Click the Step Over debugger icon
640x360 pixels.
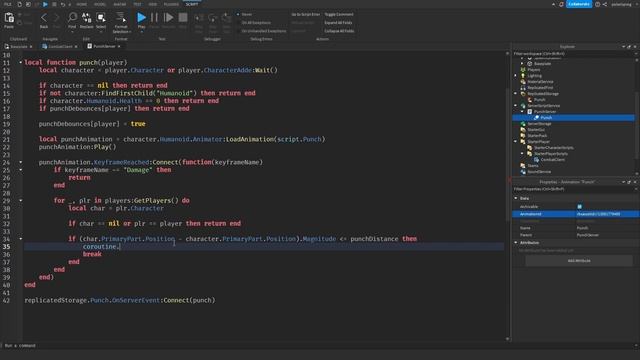coord(213,18)
